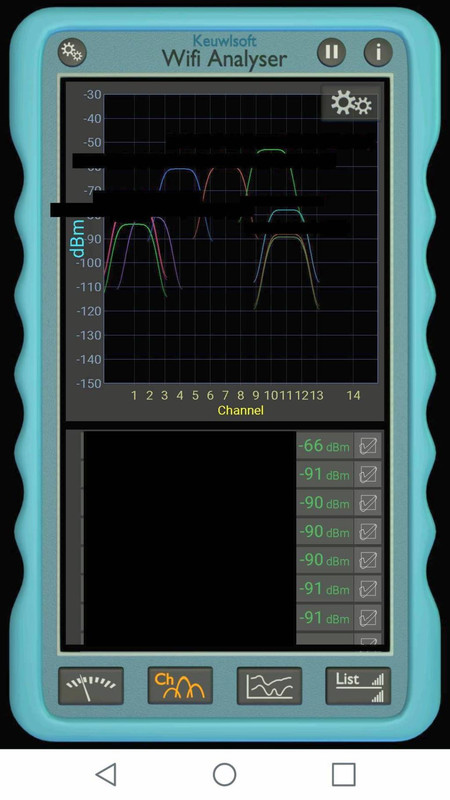The height and width of the screenshot is (800, 450).
Task: Open app settings gears icon top-left
Action: coord(72,52)
